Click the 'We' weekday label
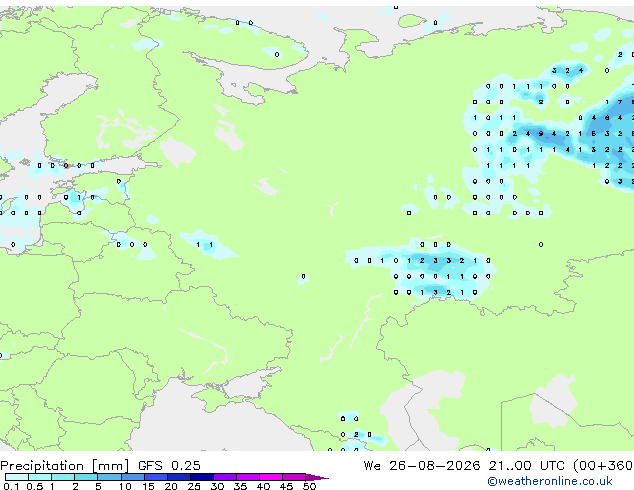The height and width of the screenshot is (490, 634). [x=372, y=466]
